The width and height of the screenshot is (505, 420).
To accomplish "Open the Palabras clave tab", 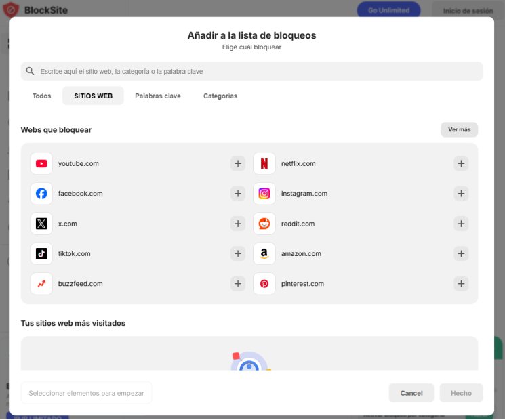I will click(x=158, y=96).
